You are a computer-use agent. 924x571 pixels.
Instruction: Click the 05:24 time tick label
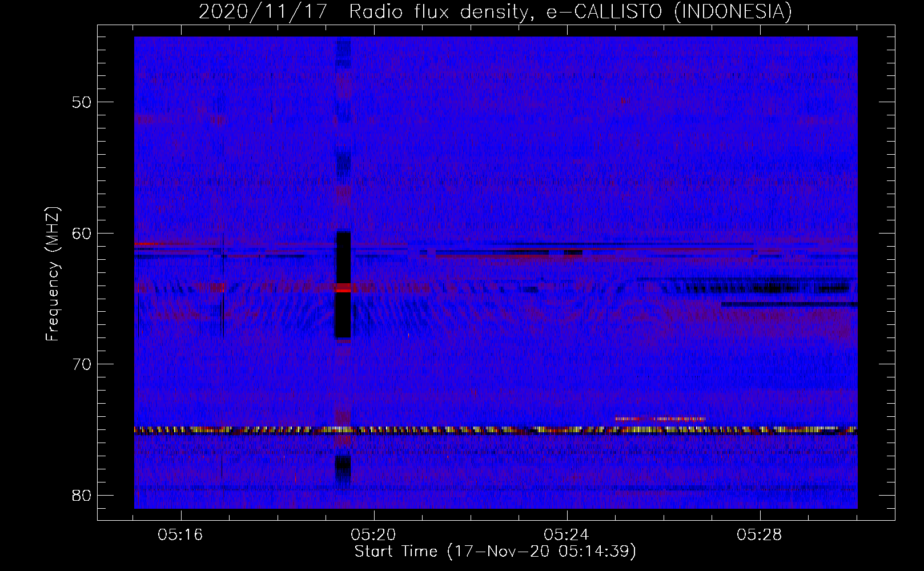567,535
